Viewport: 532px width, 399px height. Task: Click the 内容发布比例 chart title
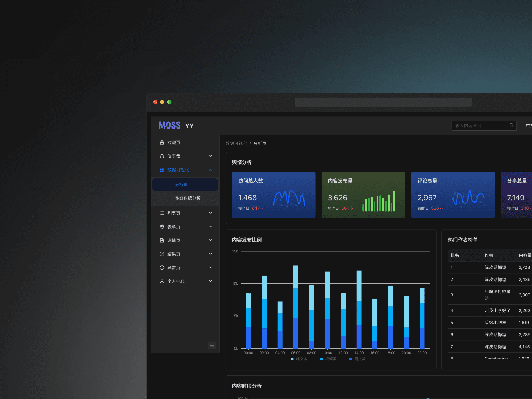pyautogui.click(x=247, y=240)
